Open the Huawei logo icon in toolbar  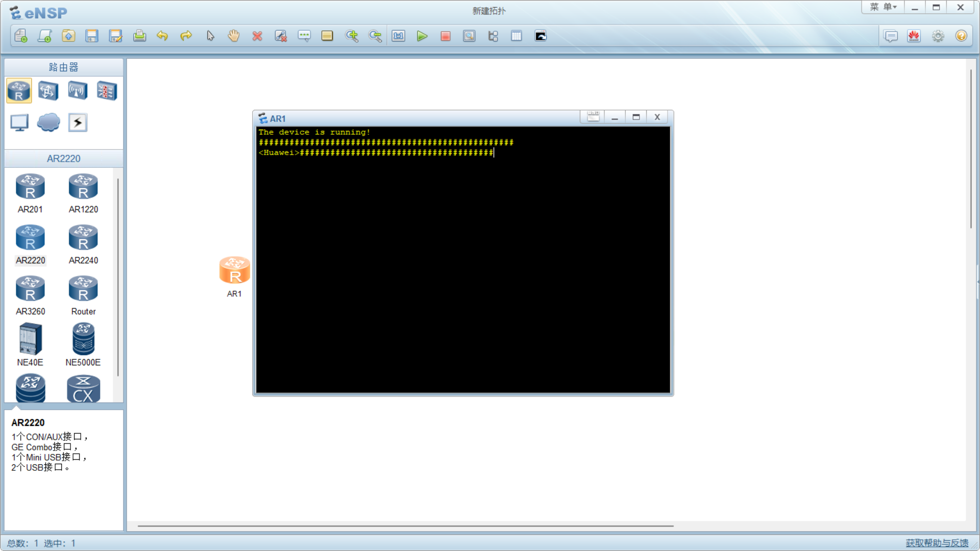pos(914,36)
